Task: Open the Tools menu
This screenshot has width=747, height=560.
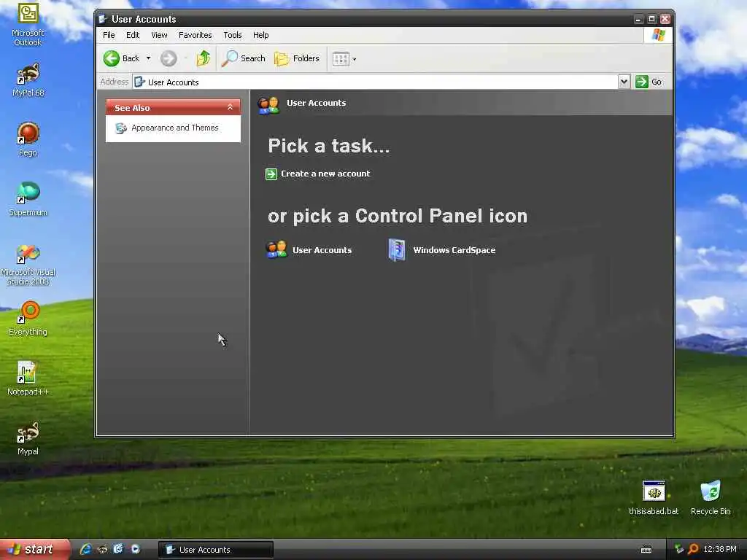Action: (233, 35)
